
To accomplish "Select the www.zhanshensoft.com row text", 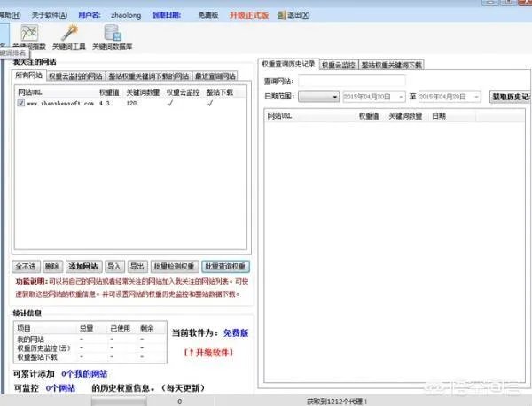I will 60,104.
